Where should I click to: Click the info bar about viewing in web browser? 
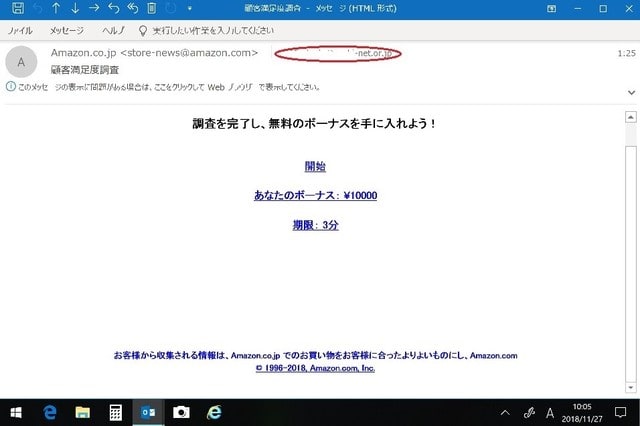(x=163, y=87)
